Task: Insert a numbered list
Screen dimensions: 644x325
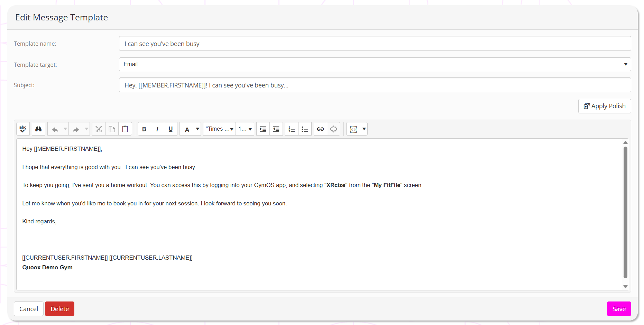Action: pyautogui.click(x=292, y=129)
